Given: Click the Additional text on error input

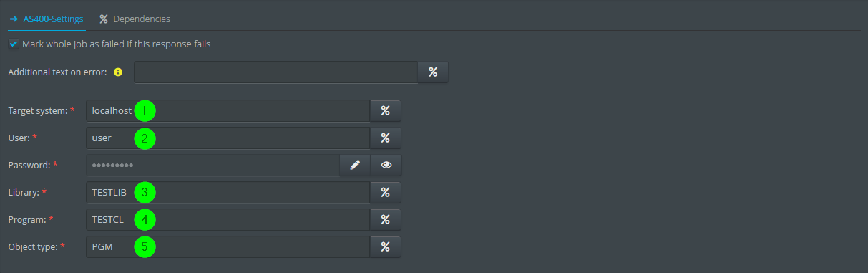Looking at the screenshot, I should click(x=275, y=72).
